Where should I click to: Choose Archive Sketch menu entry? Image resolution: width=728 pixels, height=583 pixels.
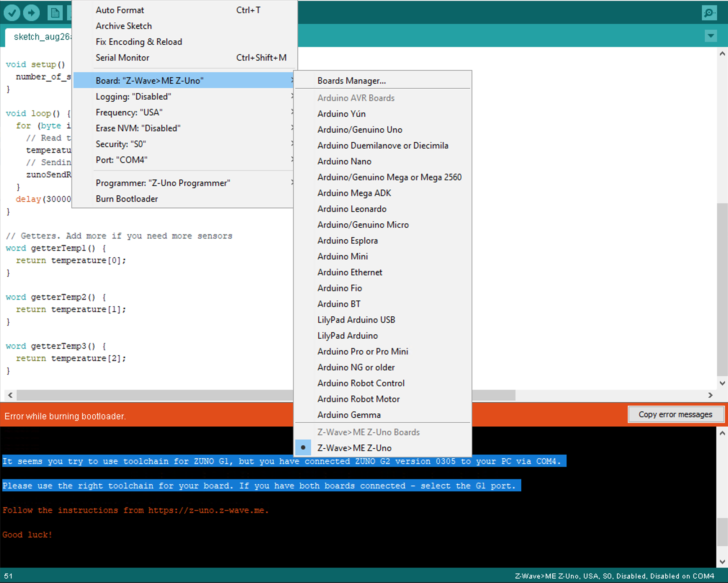tap(185, 26)
